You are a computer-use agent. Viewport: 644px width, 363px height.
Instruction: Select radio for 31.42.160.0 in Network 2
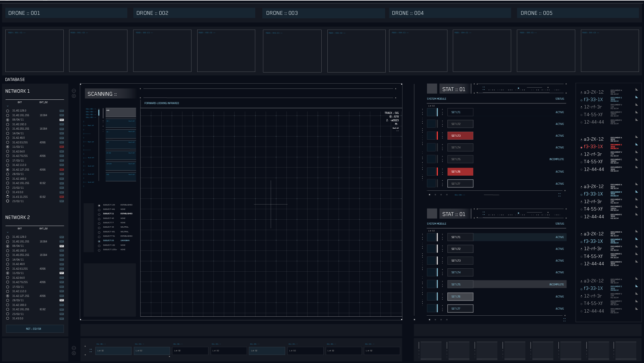tap(8, 305)
